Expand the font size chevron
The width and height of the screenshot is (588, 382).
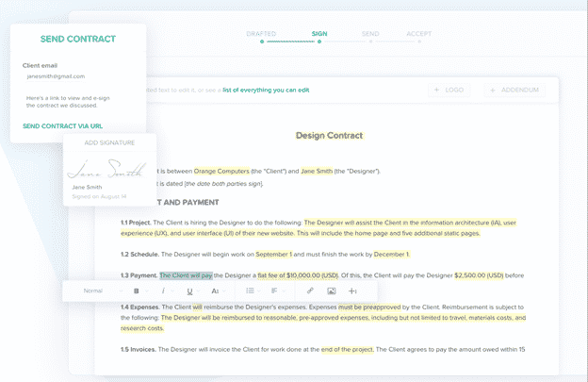224,291
